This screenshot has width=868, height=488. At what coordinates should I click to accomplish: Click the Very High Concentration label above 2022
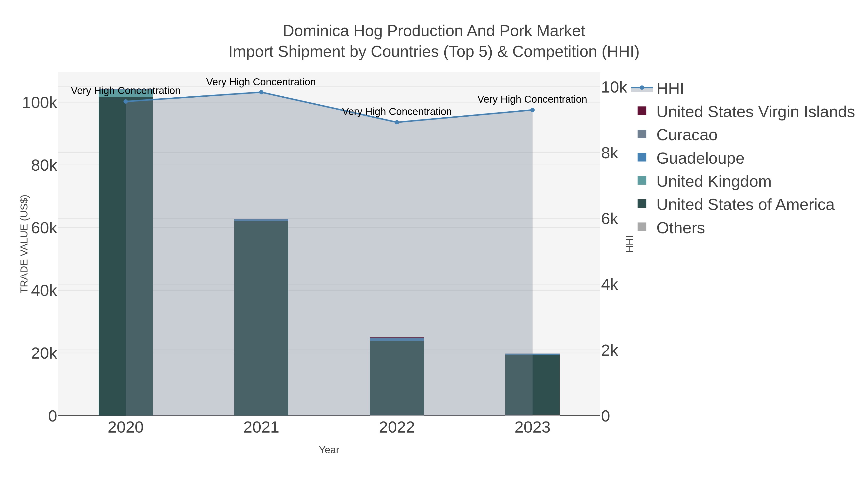click(397, 112)
